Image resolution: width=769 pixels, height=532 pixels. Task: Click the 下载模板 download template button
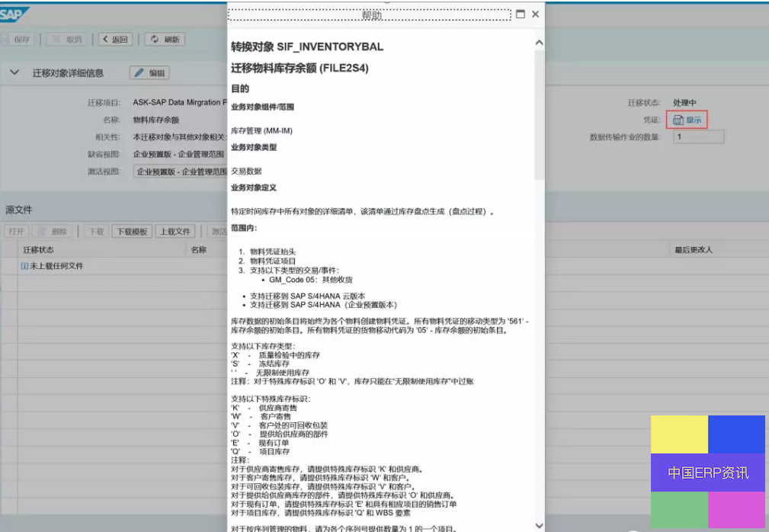tap(132, 232)
